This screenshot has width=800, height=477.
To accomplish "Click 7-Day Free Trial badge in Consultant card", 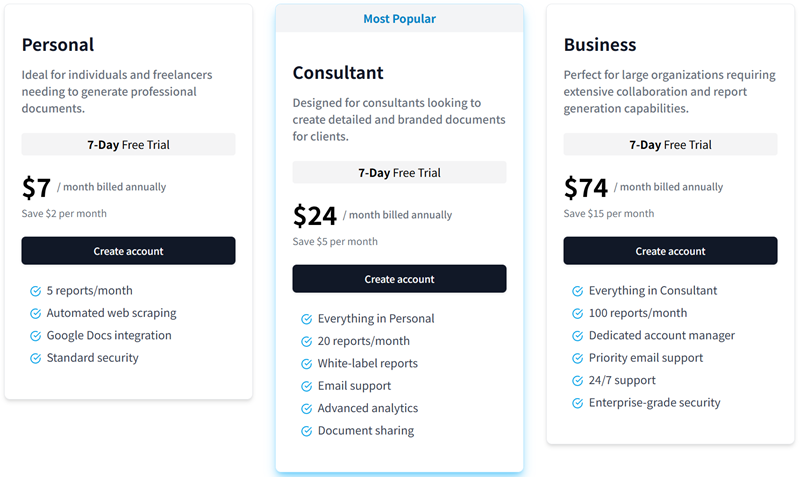I will (x=399, y=172).
